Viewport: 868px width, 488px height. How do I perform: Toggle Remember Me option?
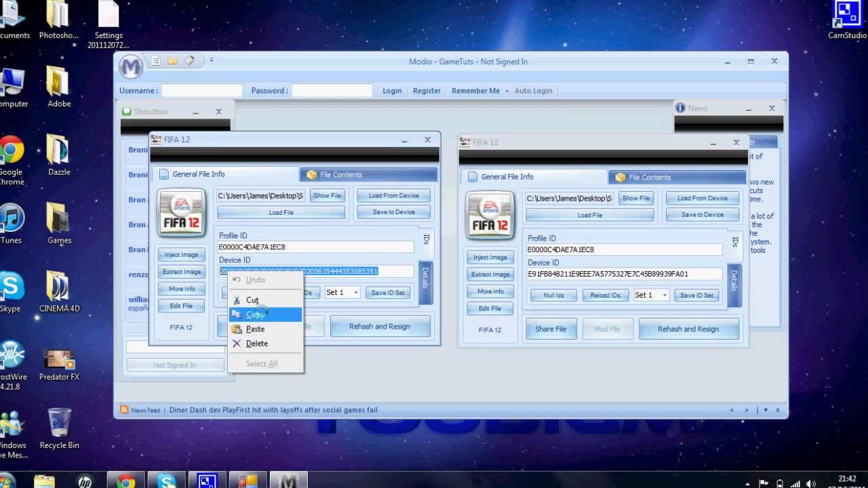(x=475, y=91)
